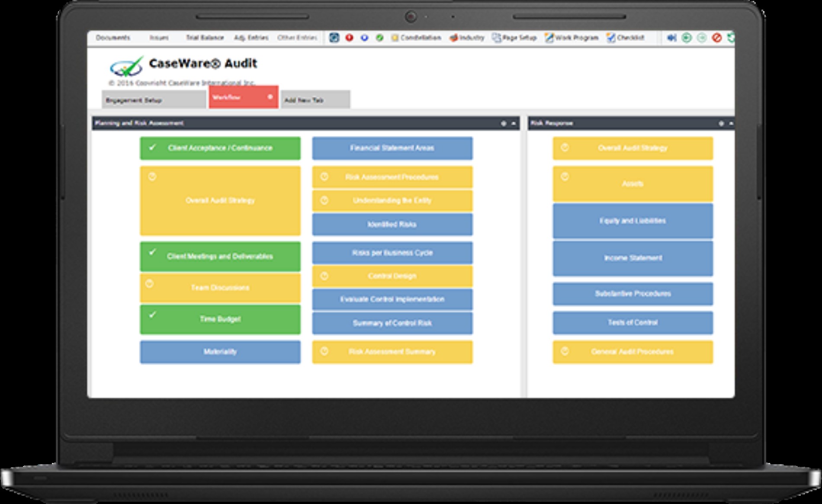
Task: Click the red prohibited circle icon
Action: coord(717,38)
